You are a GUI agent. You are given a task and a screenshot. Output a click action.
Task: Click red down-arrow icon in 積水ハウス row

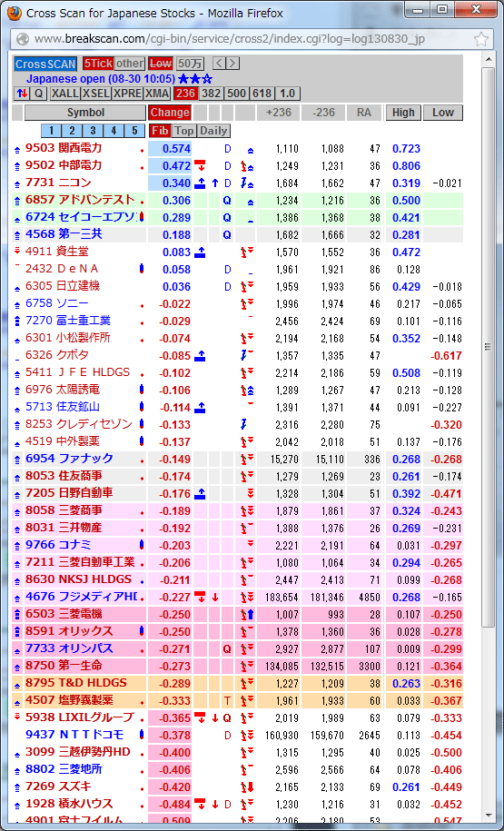200,804
